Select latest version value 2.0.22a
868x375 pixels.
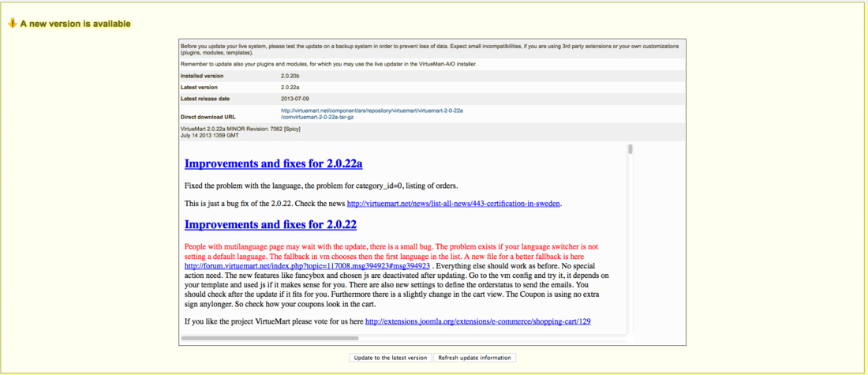click(290, 87)
